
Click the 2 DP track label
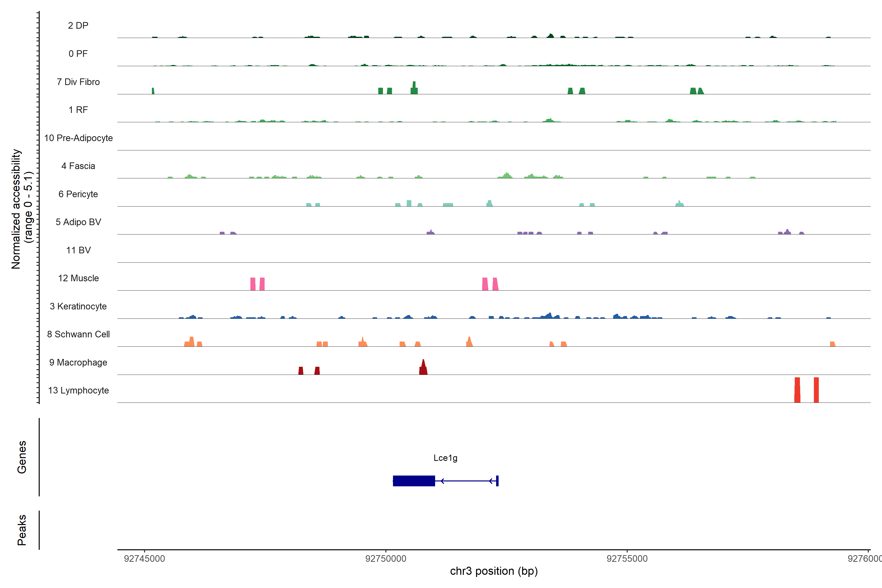click(x=78, y=25)
